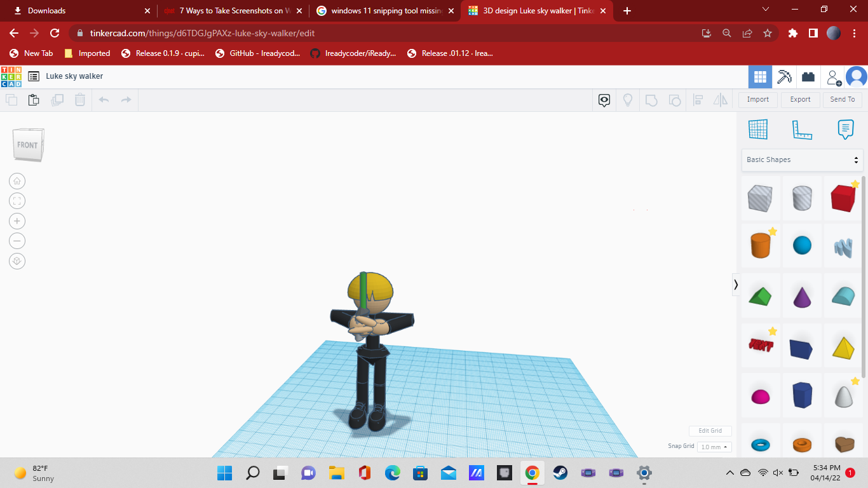Toggle orthographic perspective view icon
This screenshot has width=868, height=488.
point(17,261)
